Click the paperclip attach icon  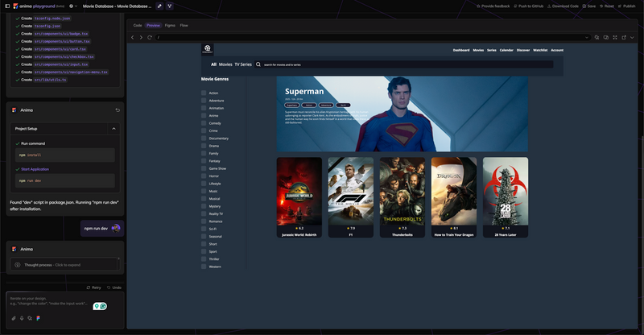(14, 318)
